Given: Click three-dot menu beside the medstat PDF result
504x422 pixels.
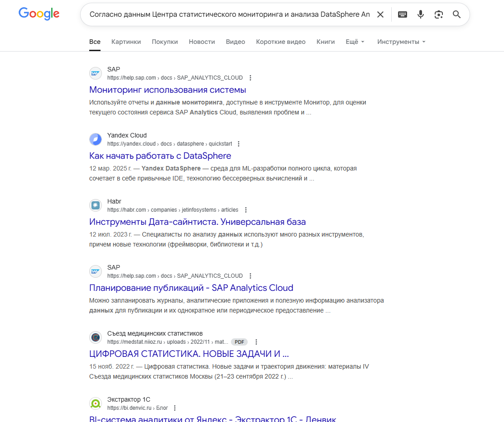Looking at the screenshot, I should (x=256, y=342).
